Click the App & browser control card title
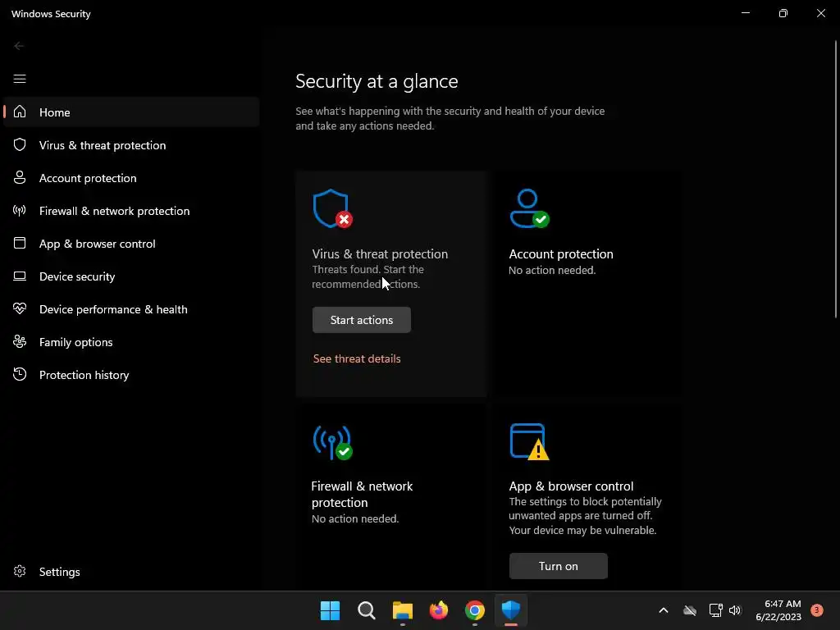The height and width of the screenshot is (630, 840). pos(571,486)
